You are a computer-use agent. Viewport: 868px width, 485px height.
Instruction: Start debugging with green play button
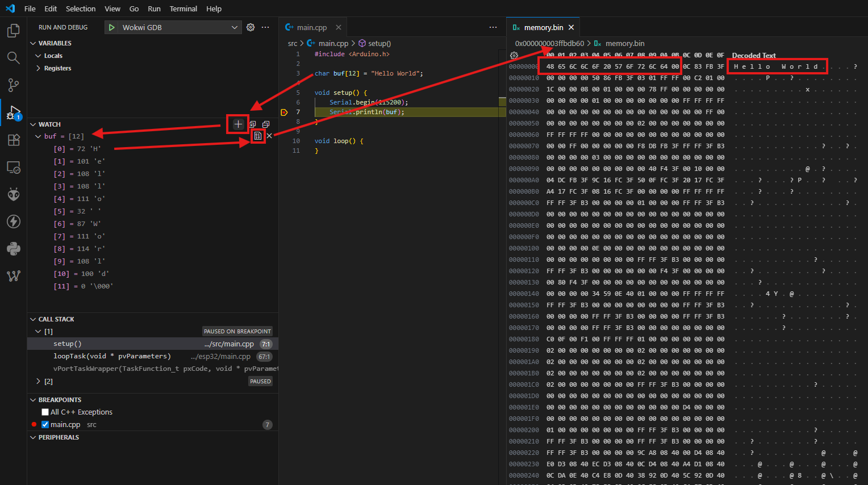click(112, 27)
